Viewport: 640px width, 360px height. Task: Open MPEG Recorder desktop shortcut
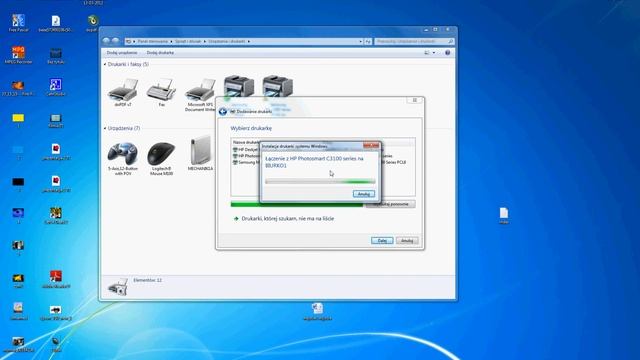point(18,55)
